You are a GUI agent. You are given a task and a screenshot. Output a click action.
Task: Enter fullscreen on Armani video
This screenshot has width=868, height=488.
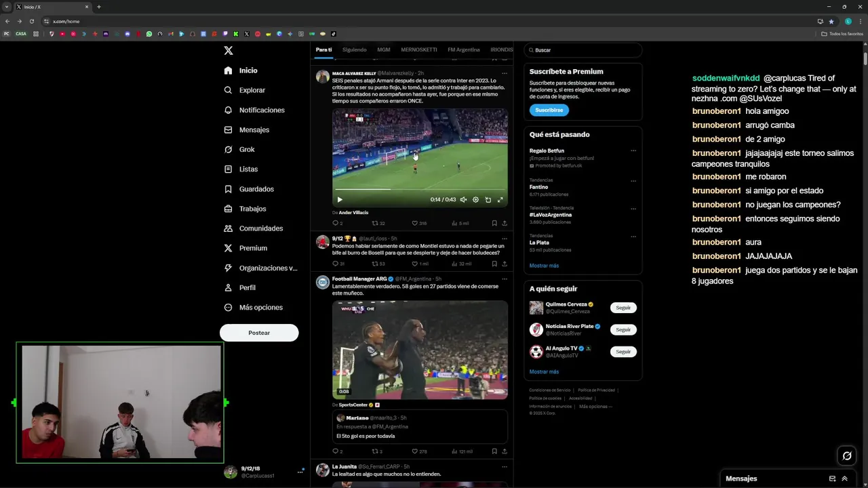click(500, 199)
